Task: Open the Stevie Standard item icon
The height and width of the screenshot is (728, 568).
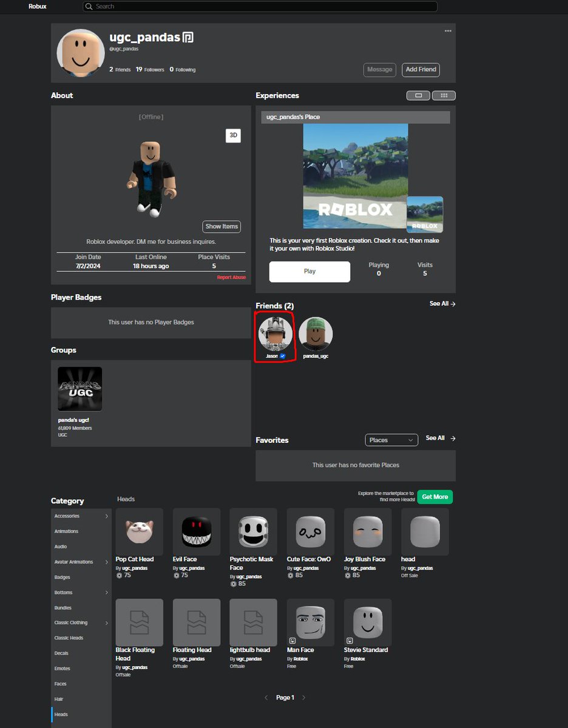Action: (x=368, y=622)
